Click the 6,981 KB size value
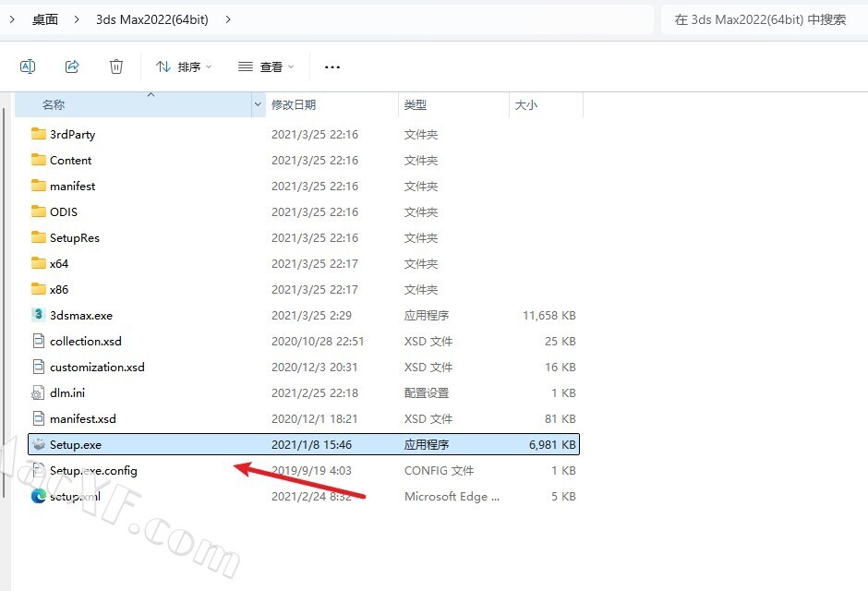 tap(552, 445)
